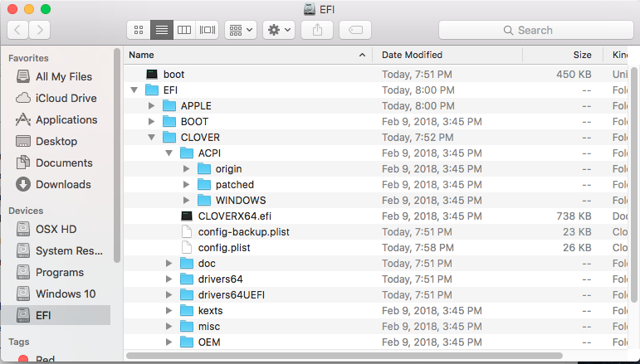
Task: Select Windows 10 device
Action: (x=56, y=294)
